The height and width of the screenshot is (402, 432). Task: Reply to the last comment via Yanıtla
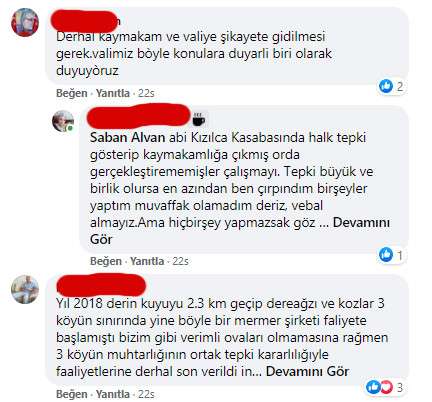(x=113, y=394)
